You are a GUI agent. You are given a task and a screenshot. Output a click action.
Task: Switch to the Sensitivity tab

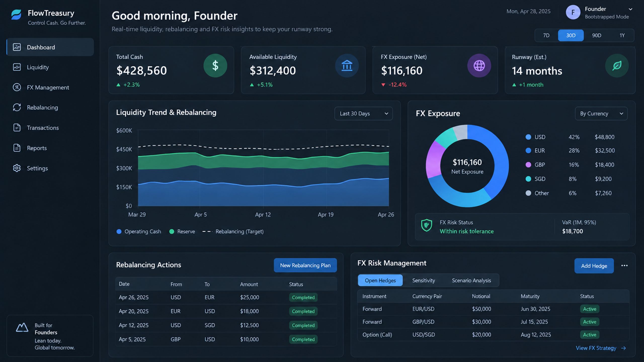pos(423,280)
